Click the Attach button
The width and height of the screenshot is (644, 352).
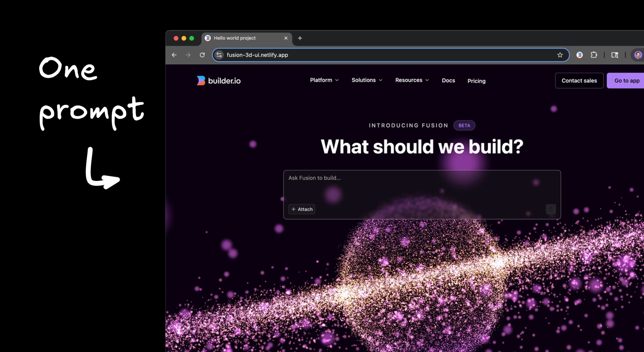[302, 209]
